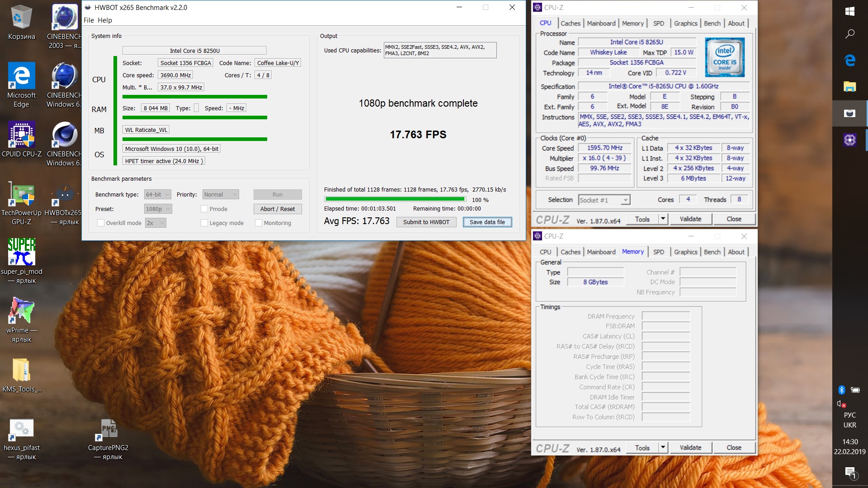Screen dimensions: 868x488
Task: Open the HWBOTx265 desktop shortcut
Action: (x=64, y=203)
